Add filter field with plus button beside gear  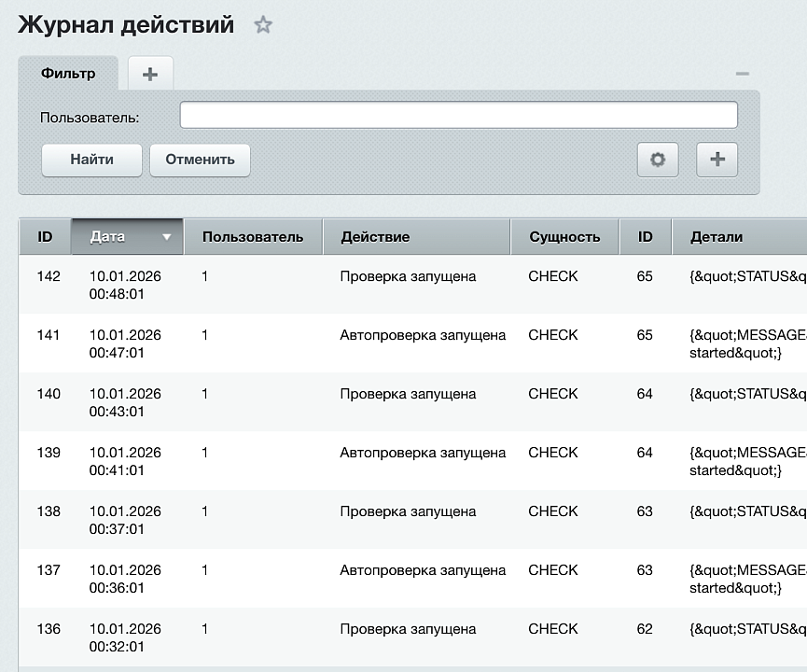[717, 160]
